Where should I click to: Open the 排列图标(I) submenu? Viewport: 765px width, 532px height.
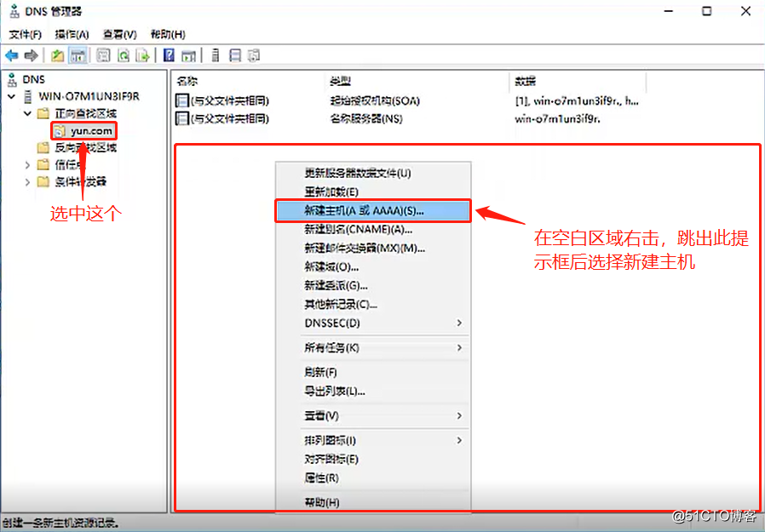tap(373, 440)
